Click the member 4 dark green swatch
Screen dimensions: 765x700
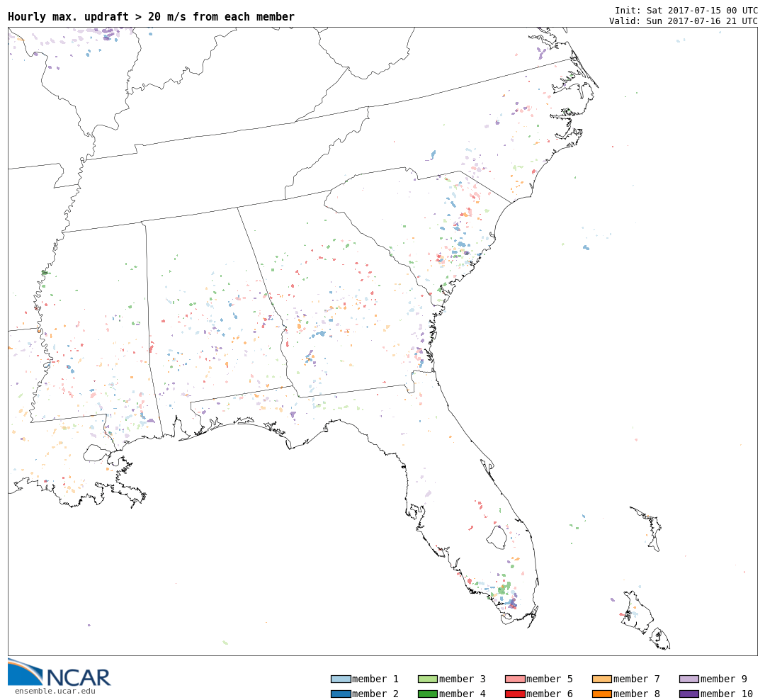[428, 694]
